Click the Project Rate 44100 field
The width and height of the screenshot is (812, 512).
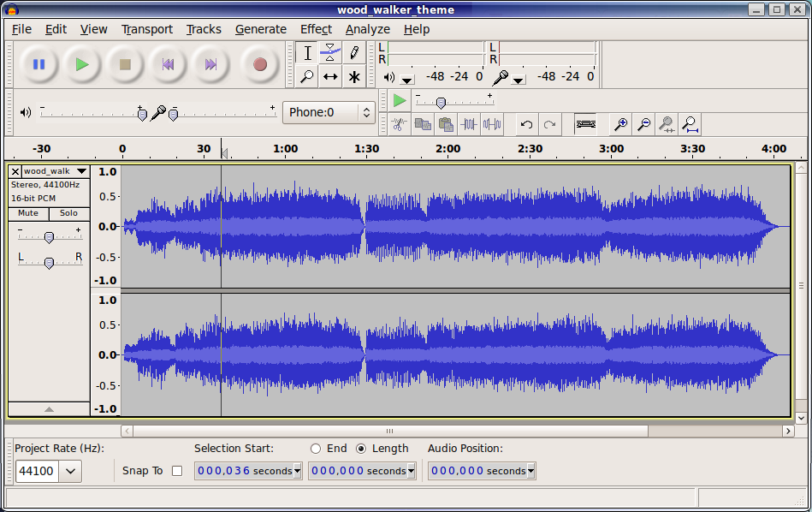click(37, 471)
